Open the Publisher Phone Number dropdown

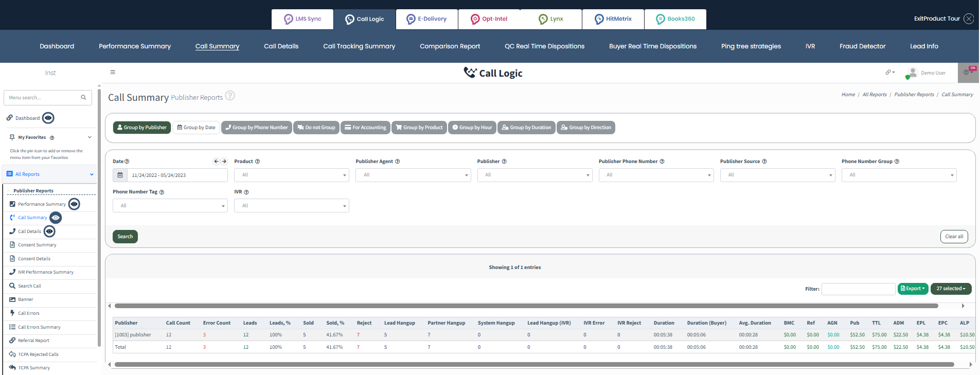(x=656, y=175)
